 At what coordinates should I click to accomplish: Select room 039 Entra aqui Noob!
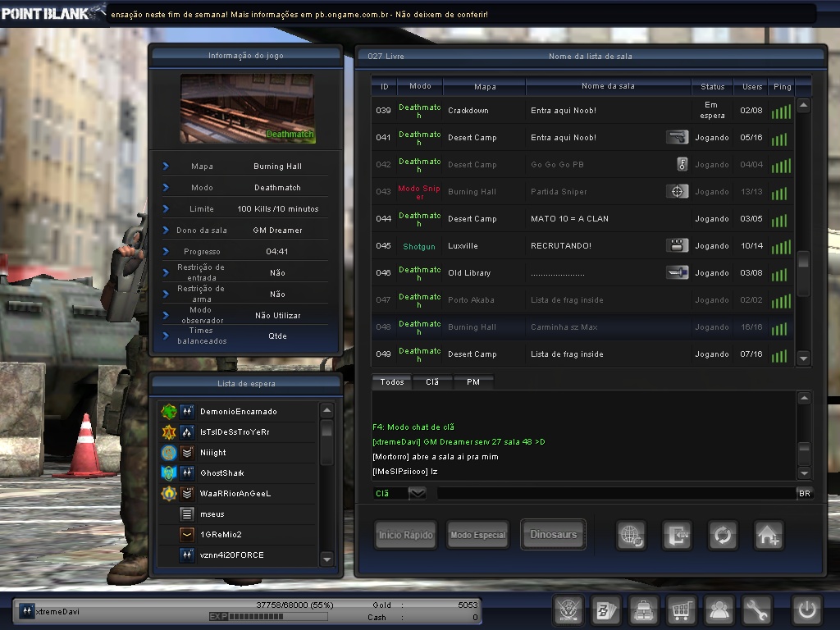pos(582,111)
